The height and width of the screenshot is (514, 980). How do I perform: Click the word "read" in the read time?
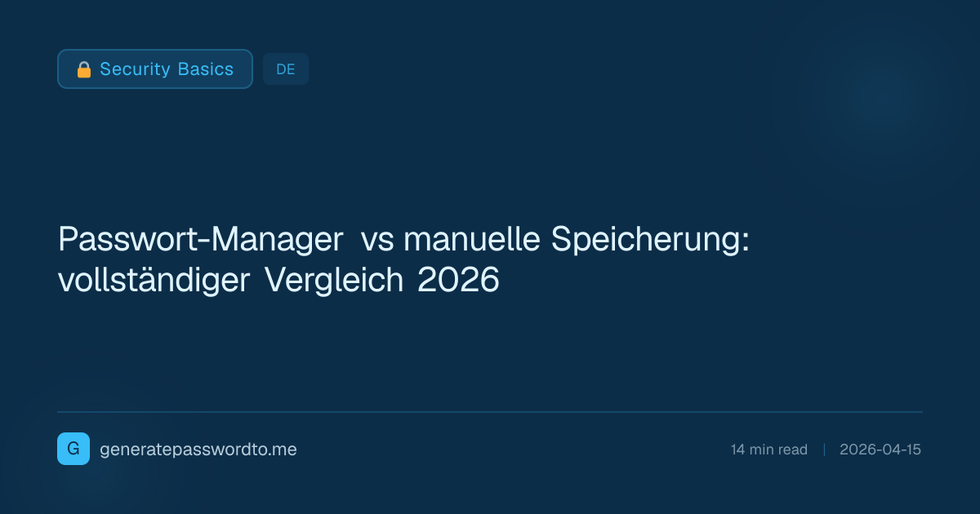pyautogui.click(x=792, y=450)
